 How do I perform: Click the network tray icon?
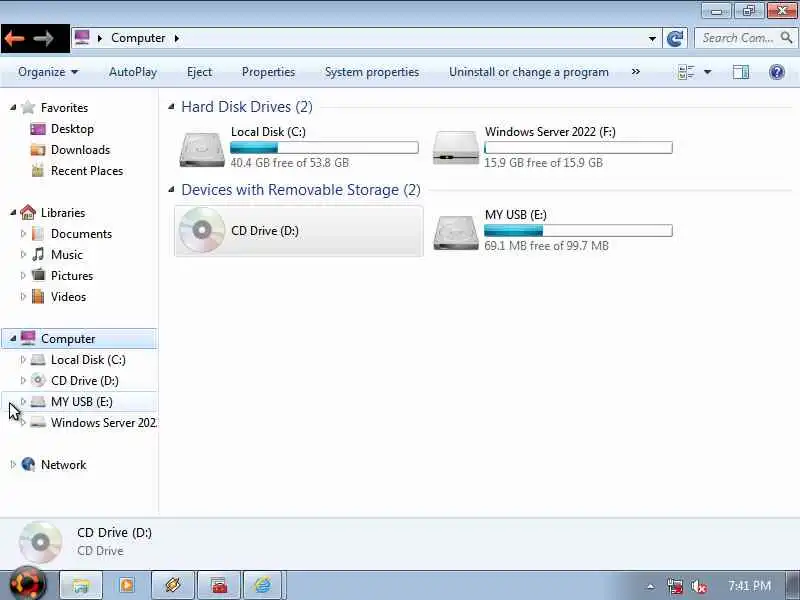(x=675, y=587)
